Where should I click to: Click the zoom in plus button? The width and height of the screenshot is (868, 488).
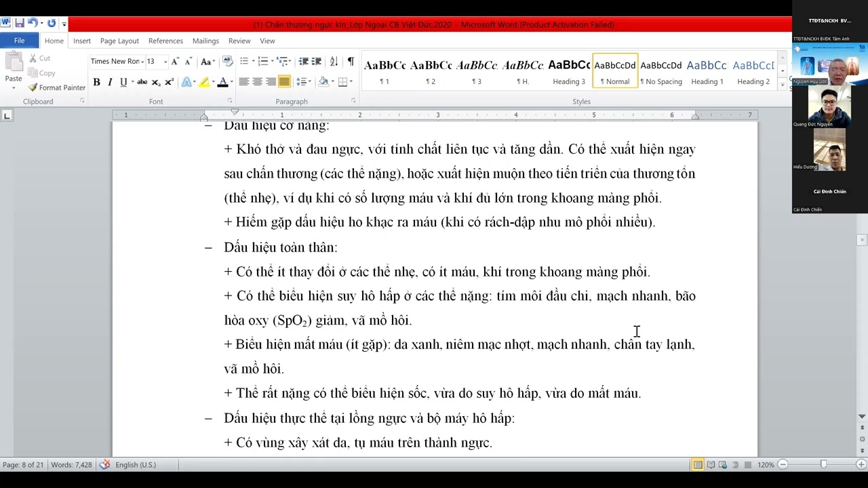tap(861, 465)
